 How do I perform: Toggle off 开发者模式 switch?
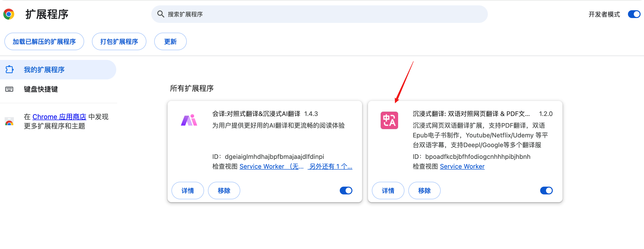[634, 14]
